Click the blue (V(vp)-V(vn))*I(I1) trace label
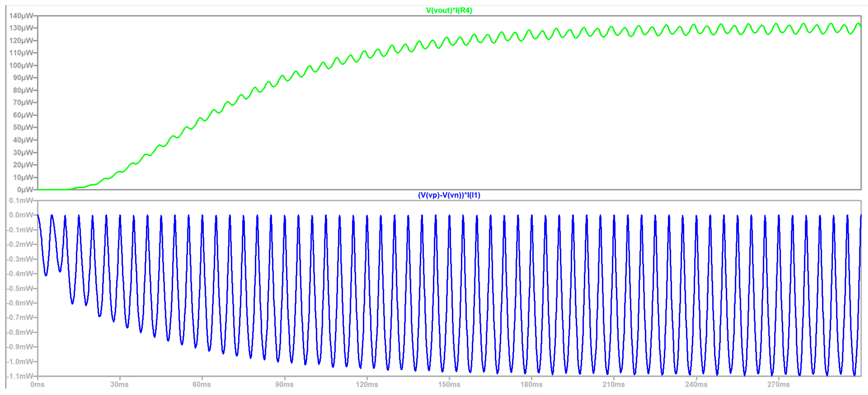Image resolution: width=868 pixels, height=395 pixels. point(449,195)
